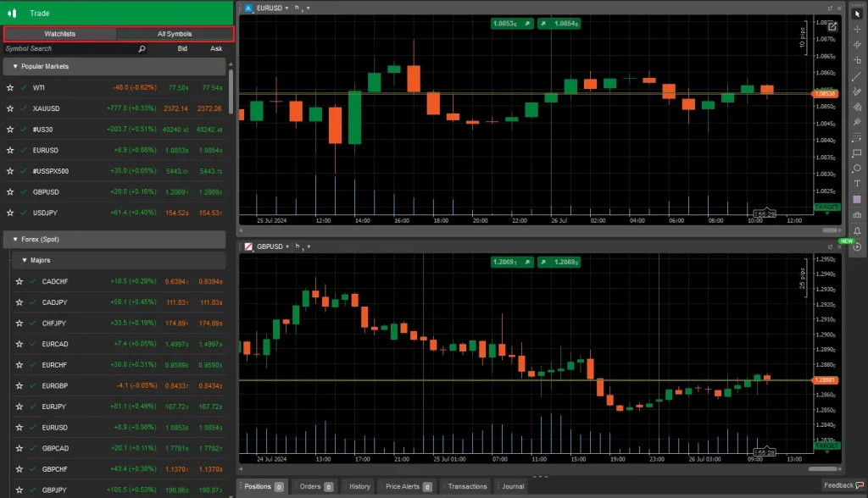Screen dimensions: 868x498
Task: Click the EURUSD chart buy button 1.0854
Action: (559, 23)
